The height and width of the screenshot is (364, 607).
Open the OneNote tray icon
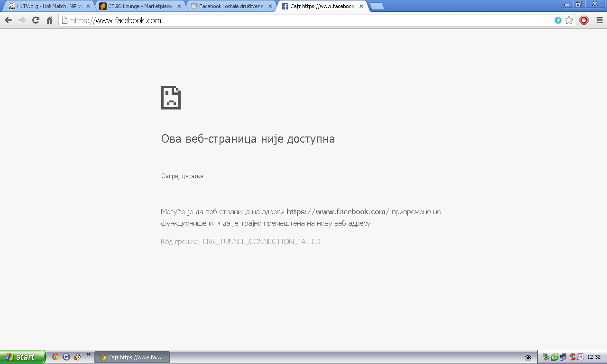(580, 357)
